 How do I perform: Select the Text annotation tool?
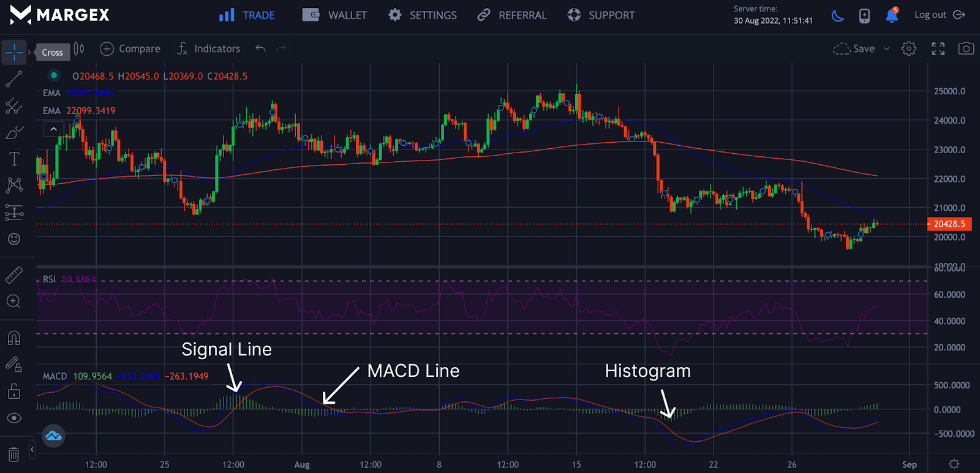point(13,159)
